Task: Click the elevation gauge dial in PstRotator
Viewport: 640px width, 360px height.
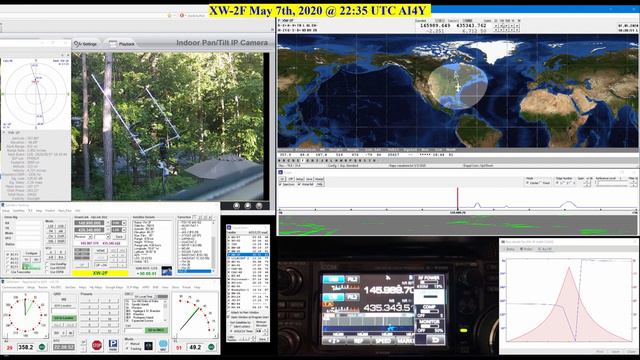Action: (x=196, y=316)
